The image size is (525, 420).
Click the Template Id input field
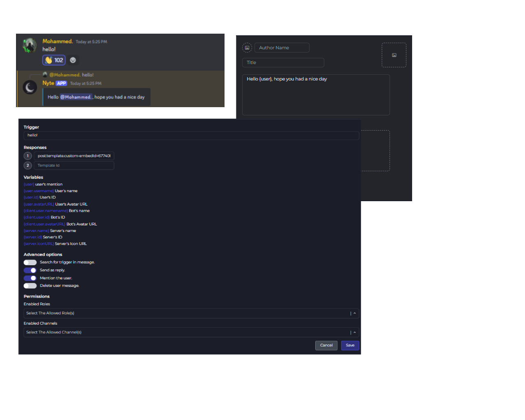point(74,165)
